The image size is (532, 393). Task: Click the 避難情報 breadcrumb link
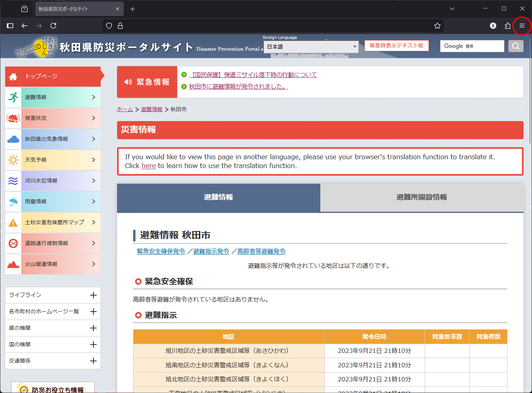[152, 109]
